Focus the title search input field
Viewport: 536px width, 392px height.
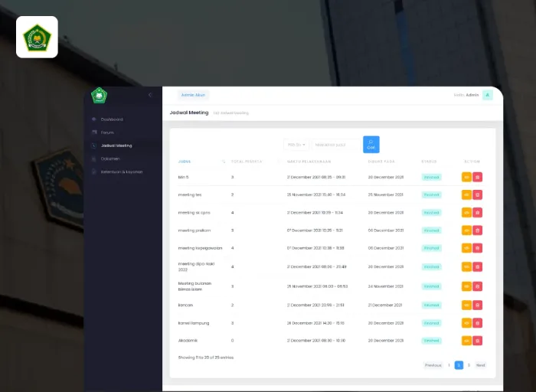click(336, 145)
